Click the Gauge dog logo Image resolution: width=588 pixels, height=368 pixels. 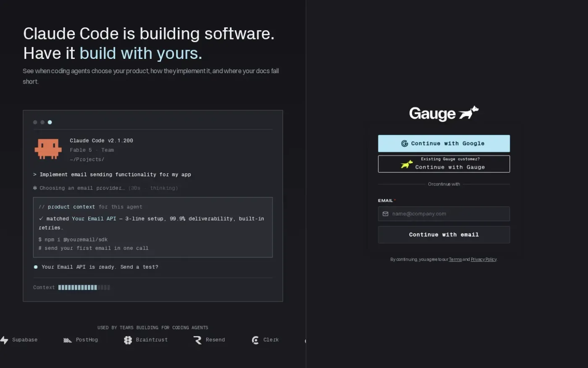(468, 113)
